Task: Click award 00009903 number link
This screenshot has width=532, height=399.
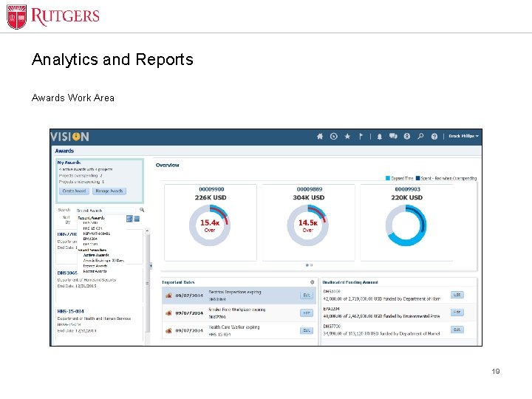Action: pyautogui.click(x=407, y=189)
